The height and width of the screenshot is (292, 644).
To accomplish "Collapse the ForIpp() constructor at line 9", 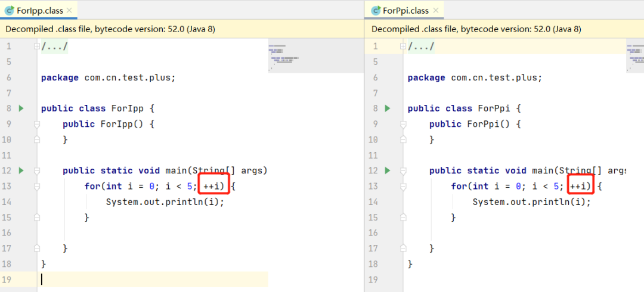I will 37,124.
